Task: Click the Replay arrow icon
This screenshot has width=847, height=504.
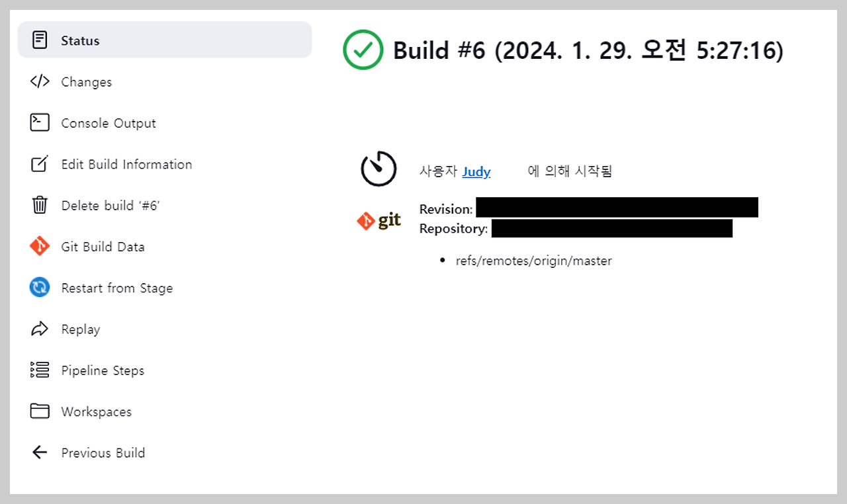Action: point(40,329)
